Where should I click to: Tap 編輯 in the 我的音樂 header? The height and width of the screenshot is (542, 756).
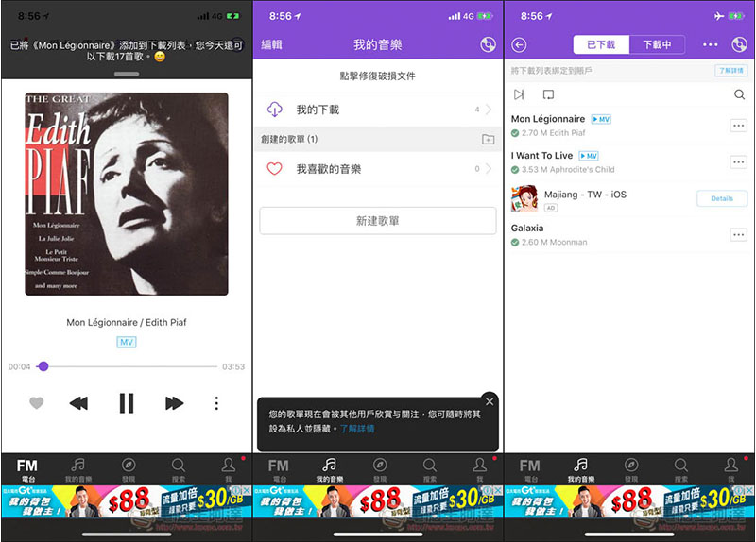(x=272, y=44)
